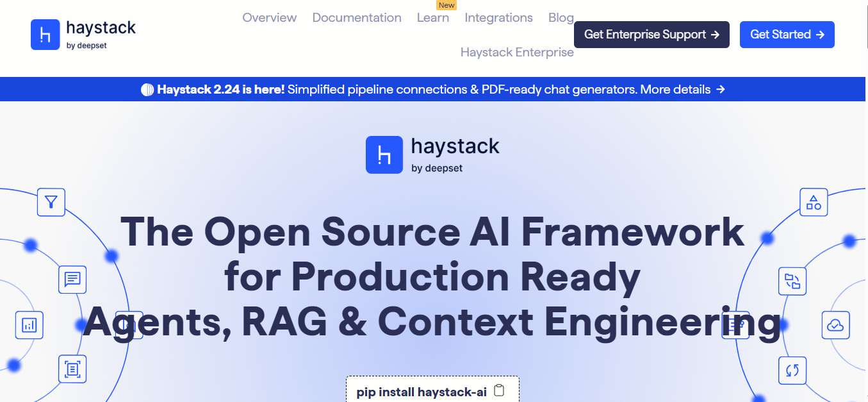Click the centered Haystack hero logo
868x402 pixels.
coord(432,155)
